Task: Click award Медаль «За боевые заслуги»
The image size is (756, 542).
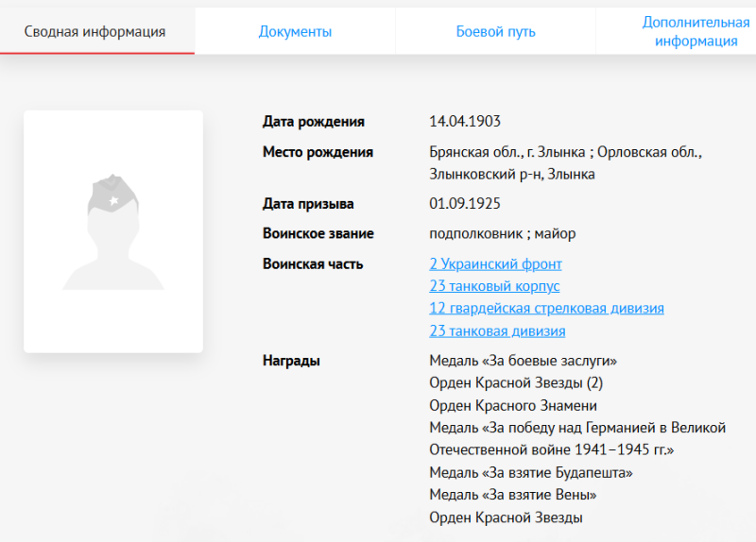Action: pos(524,361)
